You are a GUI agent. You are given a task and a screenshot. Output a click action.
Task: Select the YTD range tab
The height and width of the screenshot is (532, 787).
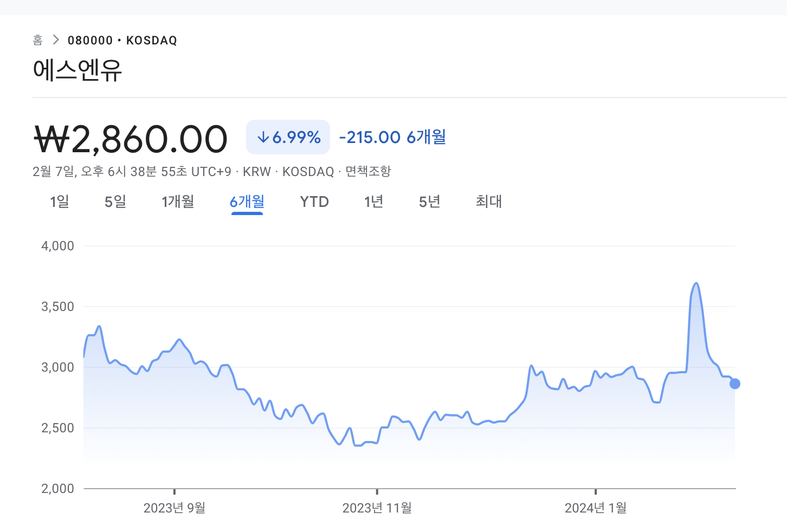coord(314,202)
